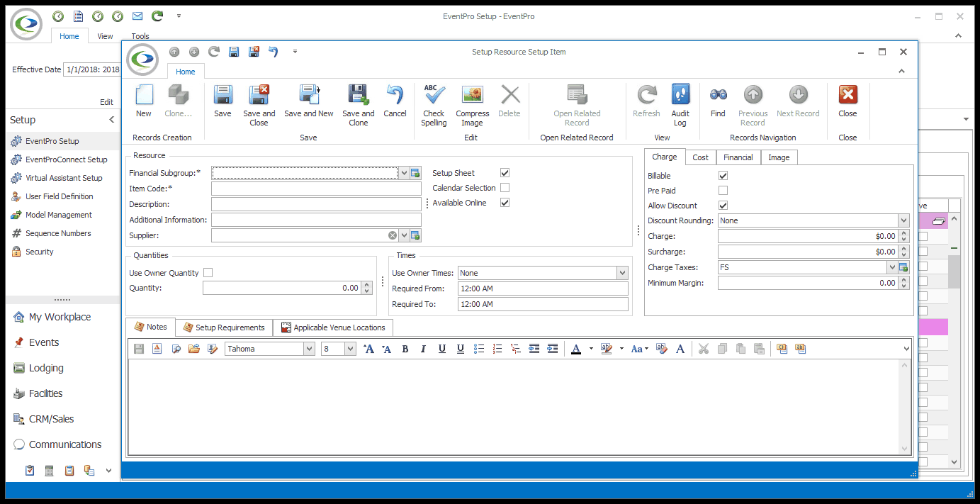Image resolution: width=980 pixels, height=504 pixels.
Task: Click Grow Font icon in Notes
Action: pyautogui.click(x=368, y=349)
